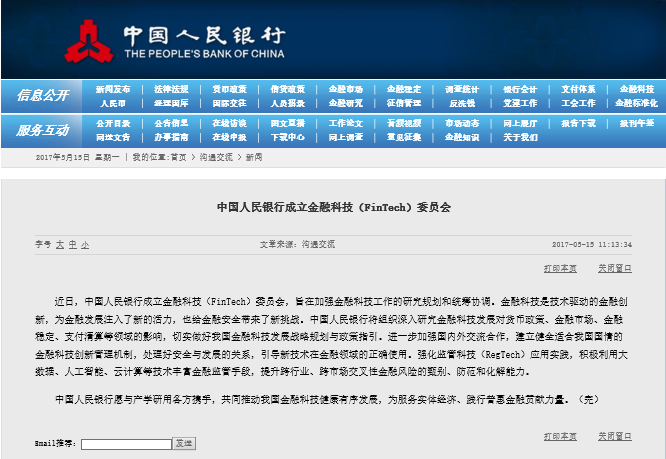Image resolution: width=666 pixels, height=459 pixels.
Task: Go to 货币政策 section
Action: tap(229, 89)
